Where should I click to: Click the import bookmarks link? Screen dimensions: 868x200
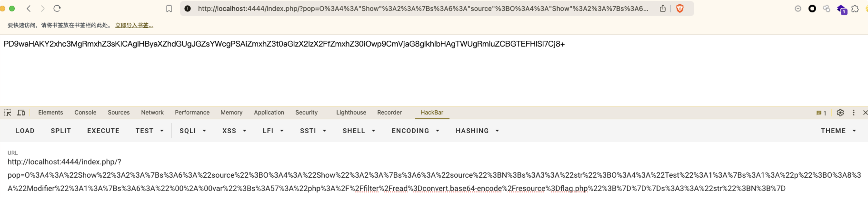coord(134,26)
